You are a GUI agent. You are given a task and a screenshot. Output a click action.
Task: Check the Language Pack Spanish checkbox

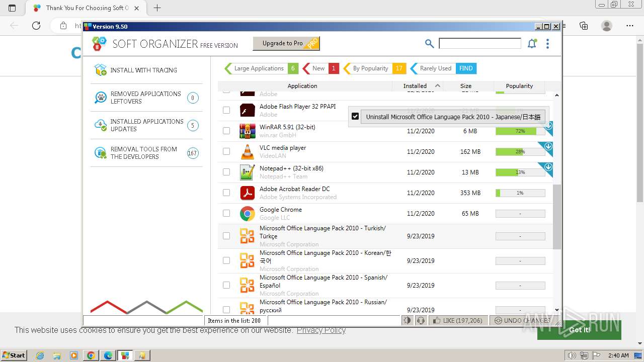[x=226, y=285]
